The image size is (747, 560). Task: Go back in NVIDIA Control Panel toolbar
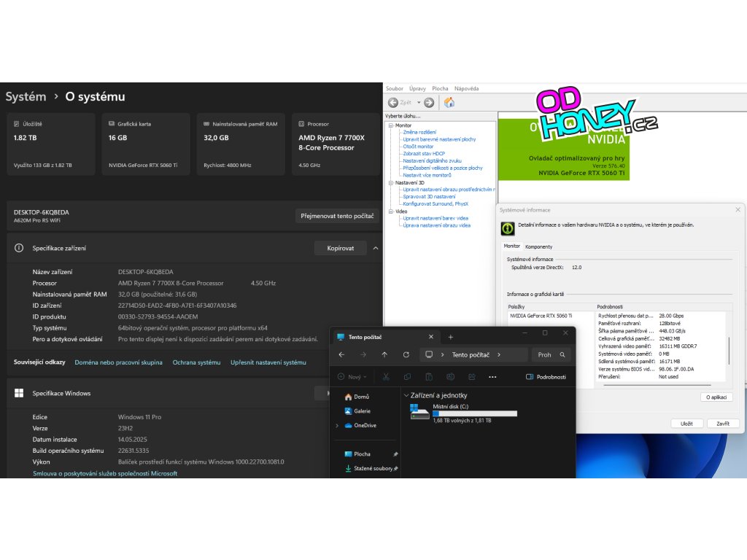(393, 102)
